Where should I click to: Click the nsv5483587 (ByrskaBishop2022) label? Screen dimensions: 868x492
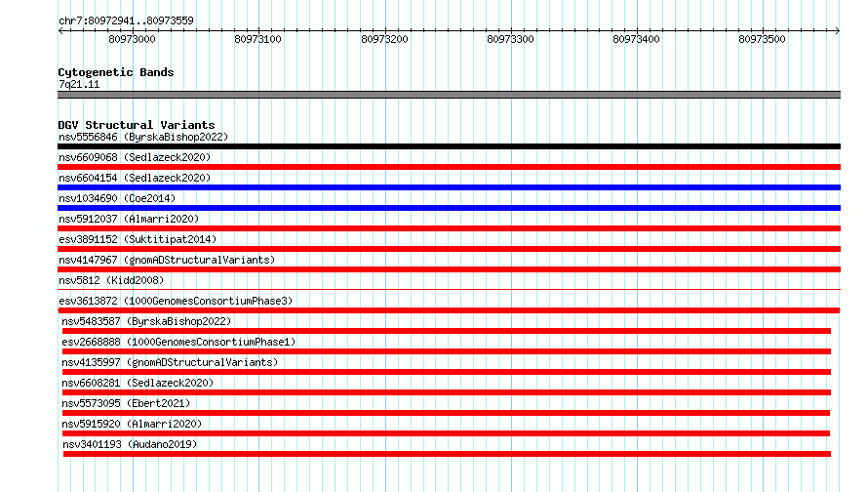[x=146, y=321]
